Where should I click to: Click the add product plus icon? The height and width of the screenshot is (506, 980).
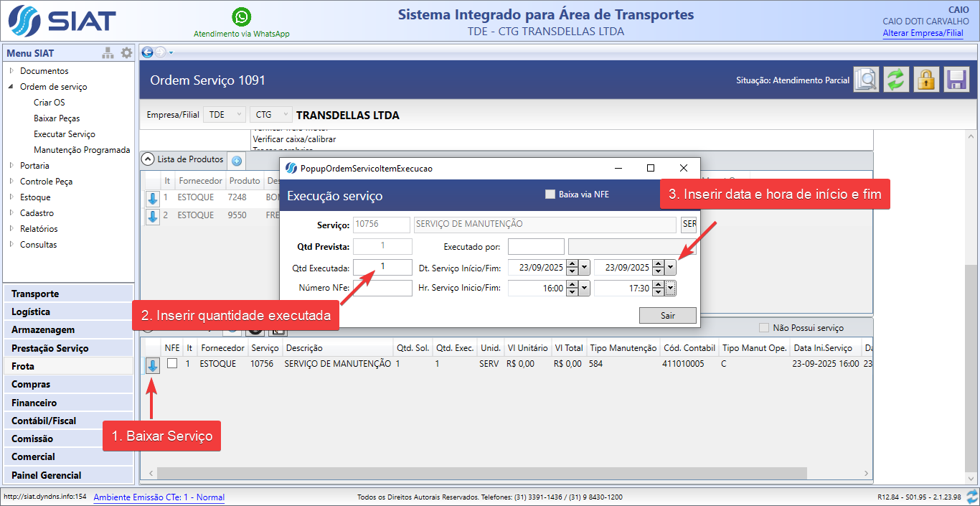(x=237, y=161)
